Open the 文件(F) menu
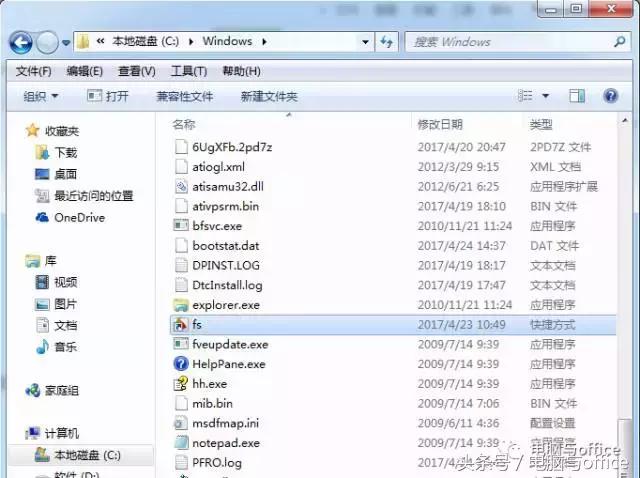The height and width of the screenshot is (478, 640). coord(33,71)
